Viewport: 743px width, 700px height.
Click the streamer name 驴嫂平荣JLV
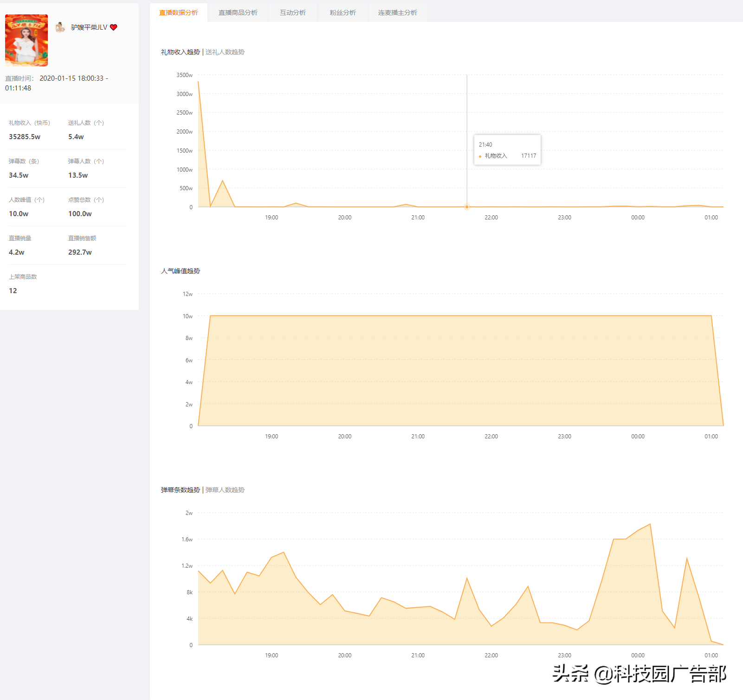click(x=89, y=27)
